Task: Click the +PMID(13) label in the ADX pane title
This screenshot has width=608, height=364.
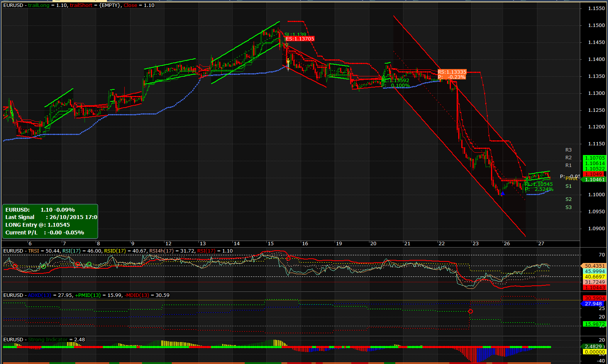Action: pyautogui.click(x=88, y=295)
